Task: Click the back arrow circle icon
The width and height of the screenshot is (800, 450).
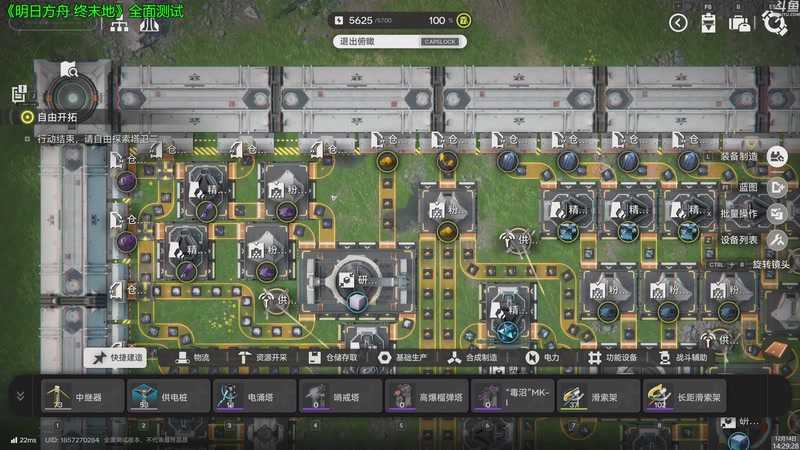Action: [678, 23]
